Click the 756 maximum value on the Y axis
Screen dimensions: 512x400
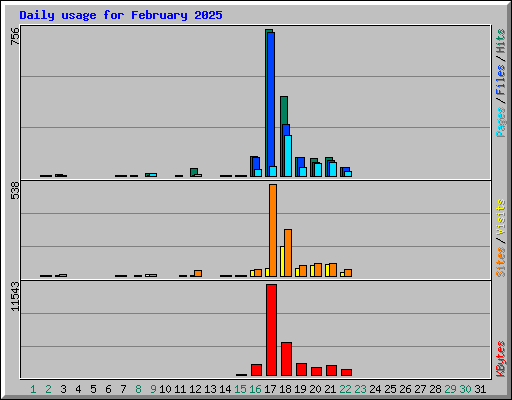point(15,36)
